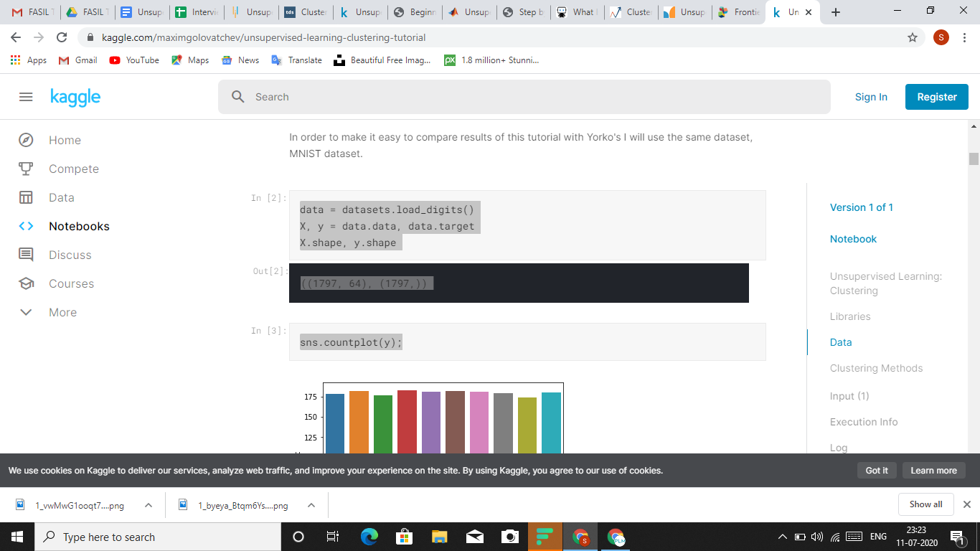Open the Courses section
The width and height of the screenshot is (980, 551).
click(x=71, y=283)
